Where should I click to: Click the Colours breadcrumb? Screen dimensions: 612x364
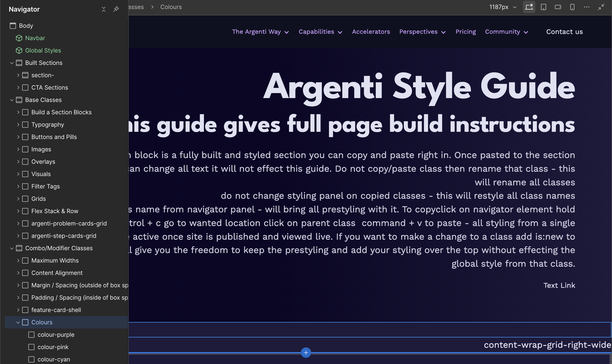coord(171,7)
